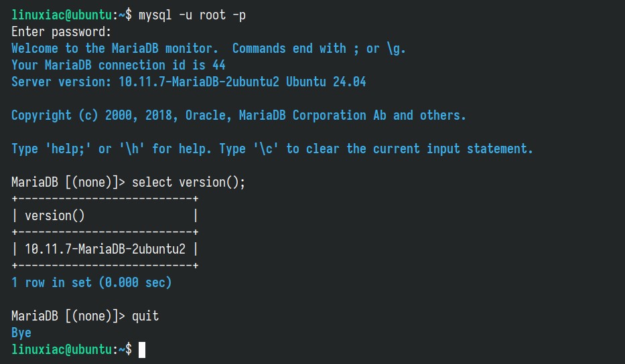Image resolution: width=625 pixels, height=364 pixels.
Task: Click the Ubuntu 24.04 text
Action: coord(326,82)
